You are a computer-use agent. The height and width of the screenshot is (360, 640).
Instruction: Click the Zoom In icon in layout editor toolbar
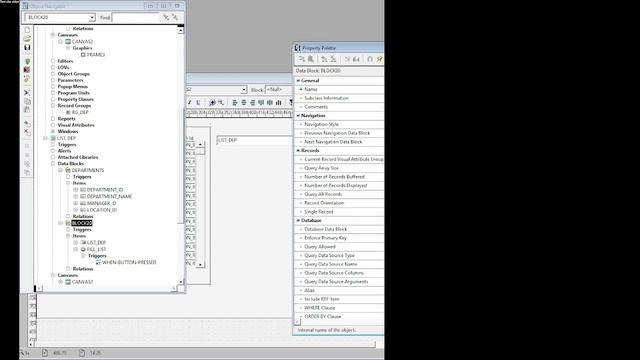point(212,102)
